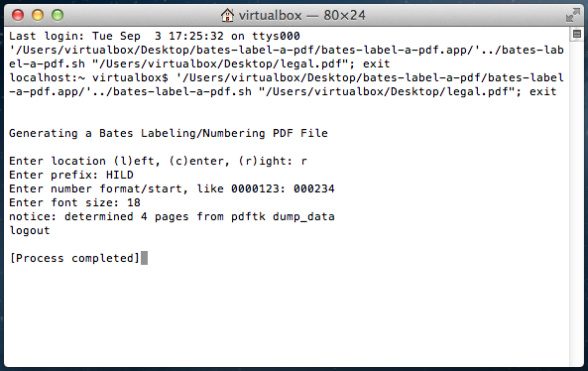Viewport: 588px width, 371px height.
Task: Click the home folder icon in title bar
Action: tap(227, 15)
